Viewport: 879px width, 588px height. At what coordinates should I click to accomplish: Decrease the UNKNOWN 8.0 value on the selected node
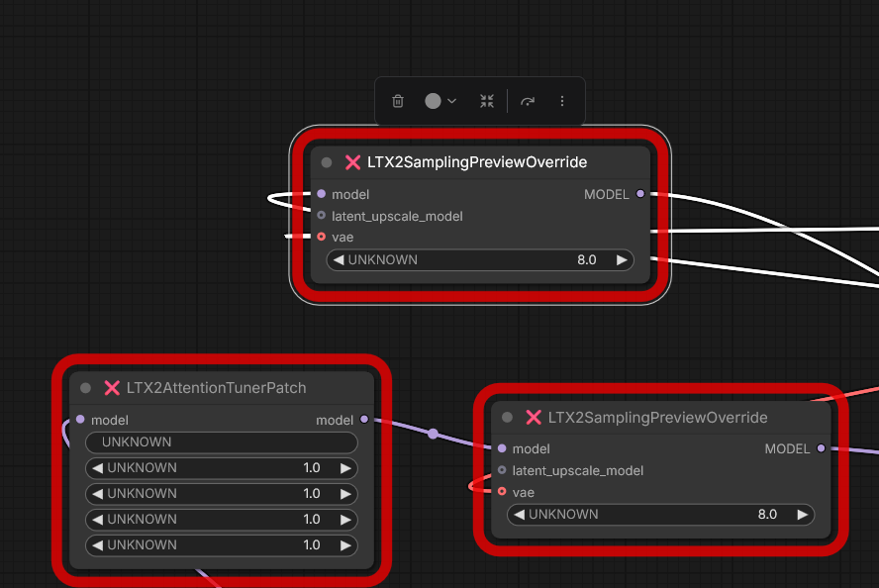point(339,260)
